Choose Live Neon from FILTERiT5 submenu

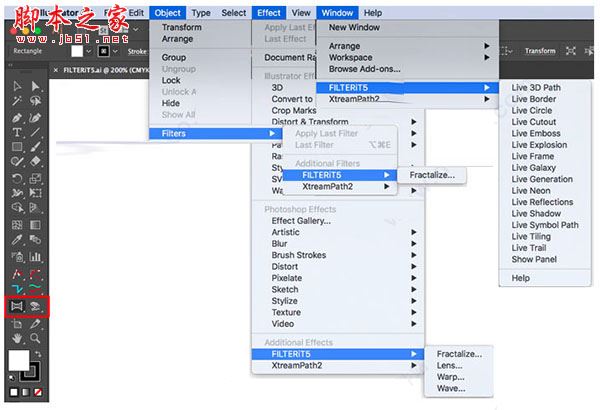click(545, 191)
